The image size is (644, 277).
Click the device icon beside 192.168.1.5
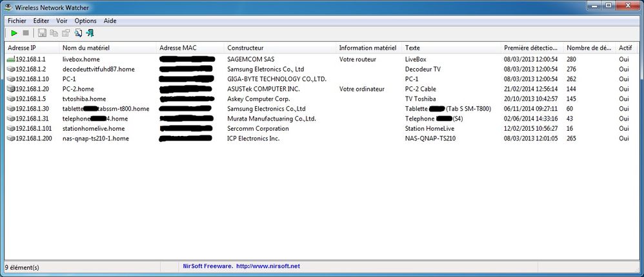click(11, 99)
